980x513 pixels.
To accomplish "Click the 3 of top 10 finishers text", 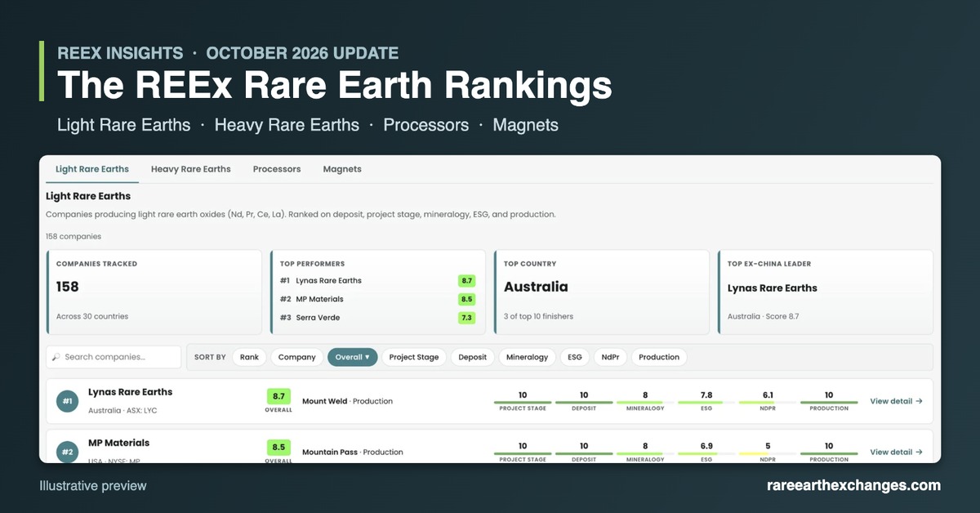I will click(539, 316).
